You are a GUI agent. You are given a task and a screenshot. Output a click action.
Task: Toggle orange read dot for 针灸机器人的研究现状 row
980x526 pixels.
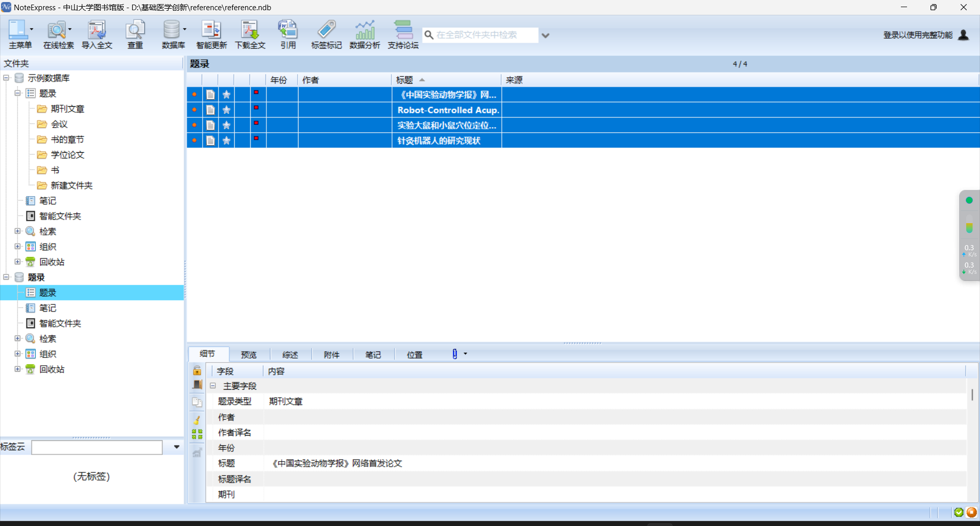[x=194, y=140]
